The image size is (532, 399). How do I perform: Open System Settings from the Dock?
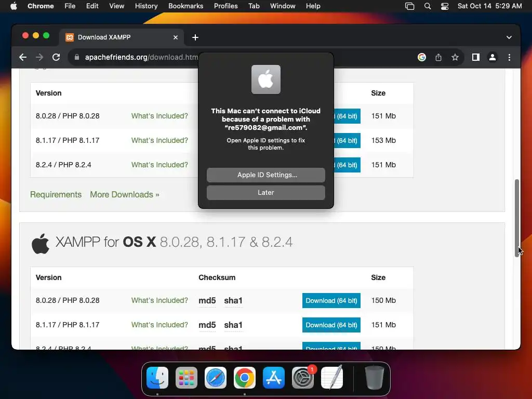point(303,378)
